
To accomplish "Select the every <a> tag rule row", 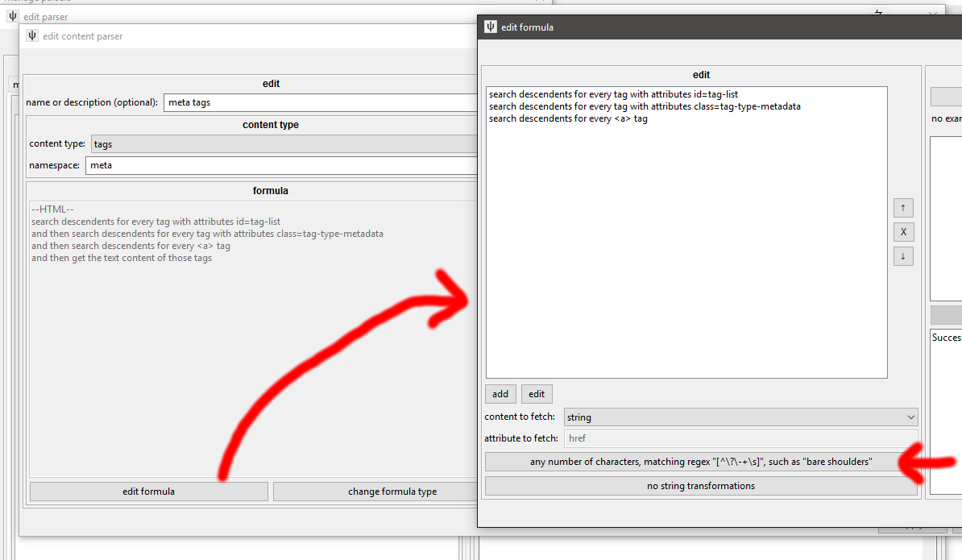I will point(568,118).
